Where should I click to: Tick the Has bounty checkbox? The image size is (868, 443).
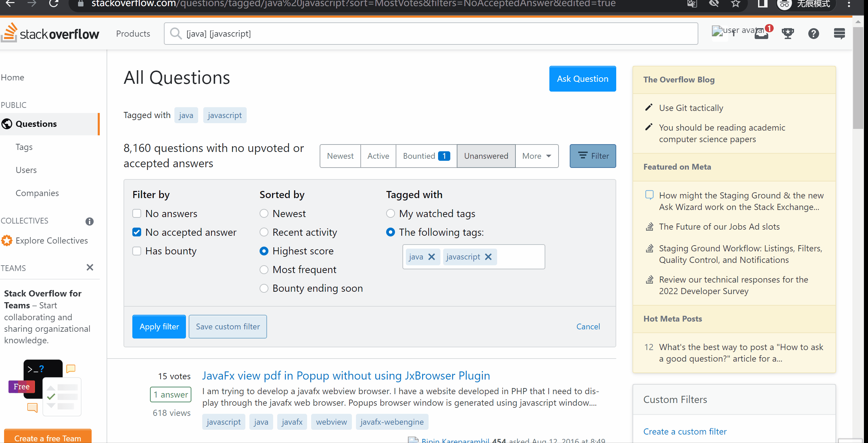(137, 251)
